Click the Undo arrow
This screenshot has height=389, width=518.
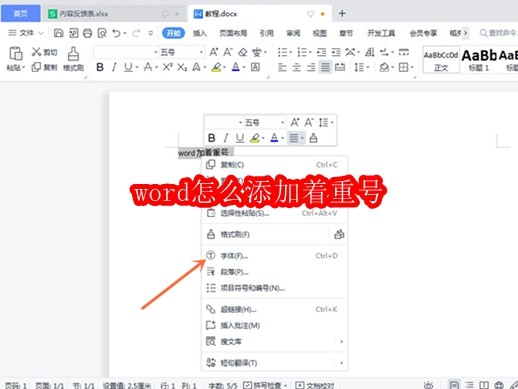pos(116,33)
